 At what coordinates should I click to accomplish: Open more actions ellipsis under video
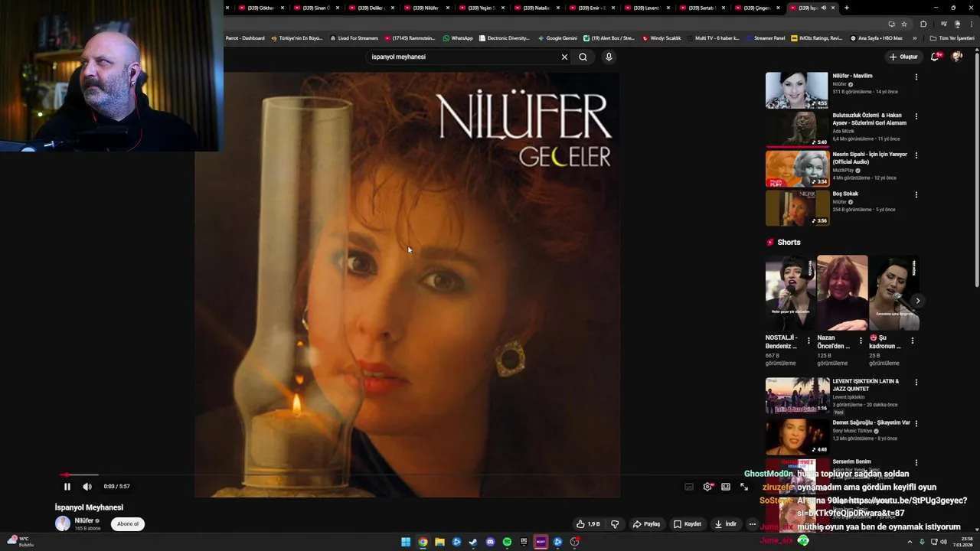pyautogui.click(x=753, y=524)
